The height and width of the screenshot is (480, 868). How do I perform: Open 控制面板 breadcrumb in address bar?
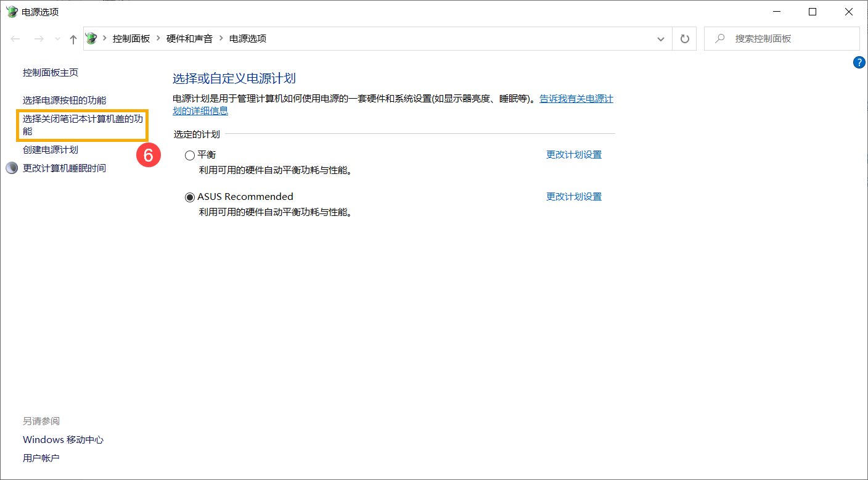[x=131, y=38]
